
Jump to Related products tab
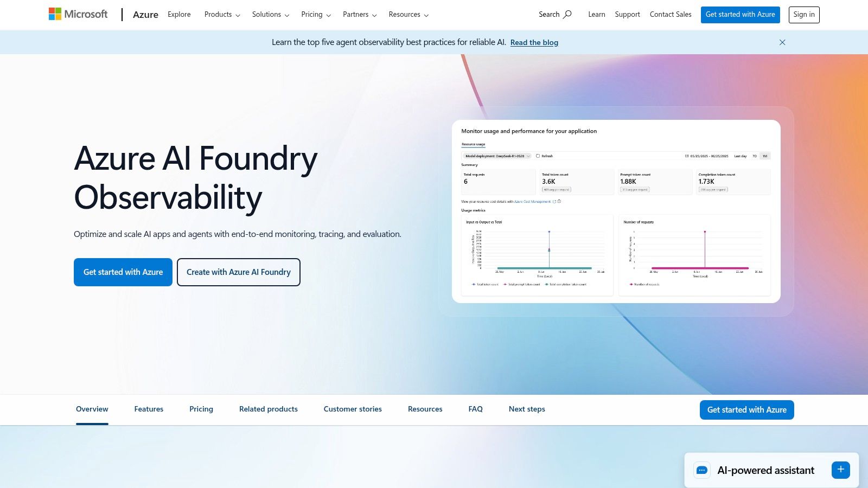point(269,409)
